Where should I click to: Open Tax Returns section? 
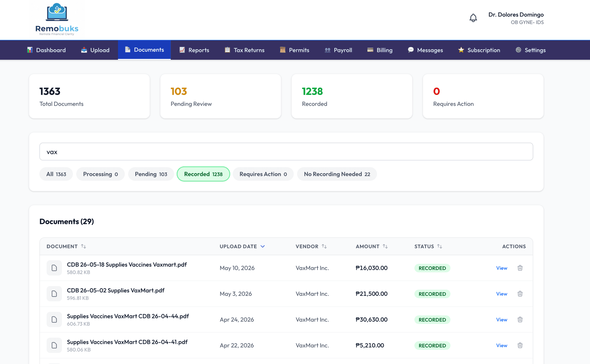(x=245, y=50)
